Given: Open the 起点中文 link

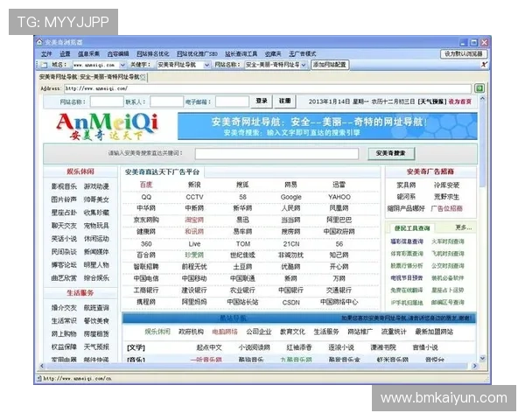Looking at the screenshot, I should click(209, 347).
